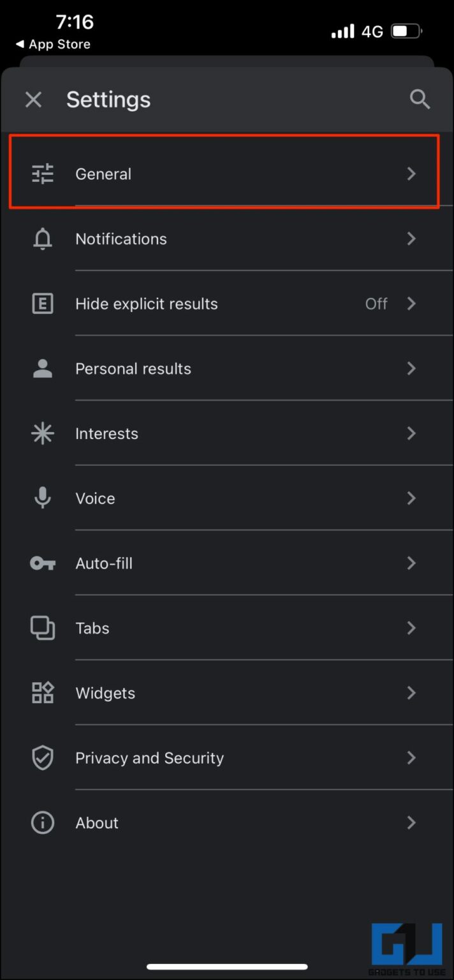Select the Personal results person icon
The image size is (454, 980).
(42, 368)
